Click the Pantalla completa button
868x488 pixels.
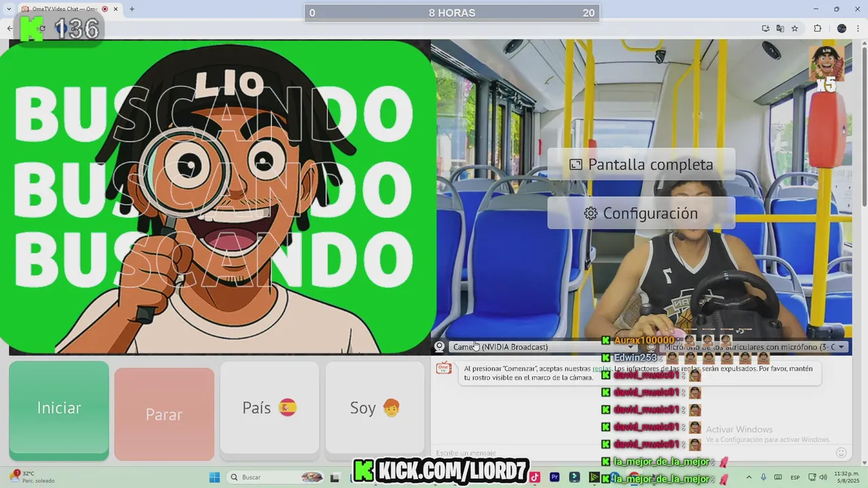click(642, 165)
